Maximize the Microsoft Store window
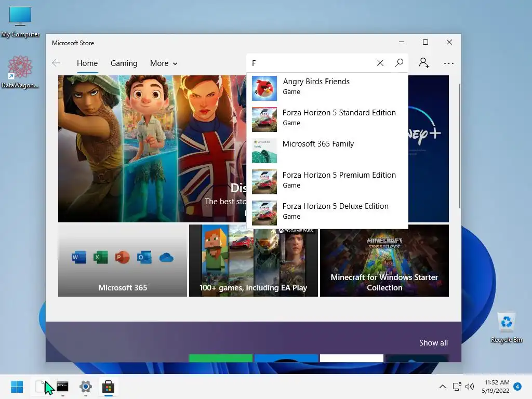 click(425, 42)
